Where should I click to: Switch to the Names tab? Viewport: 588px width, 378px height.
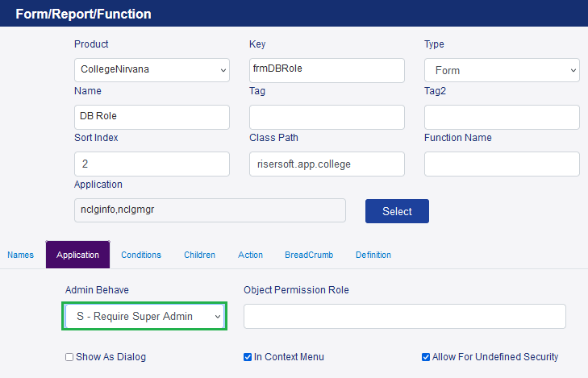21,255
